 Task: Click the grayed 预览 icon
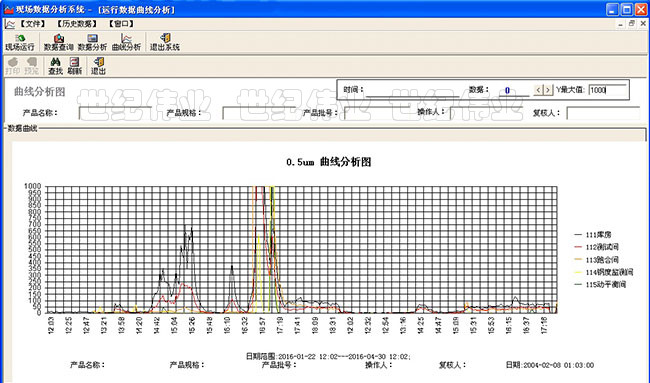click(32, 66)
